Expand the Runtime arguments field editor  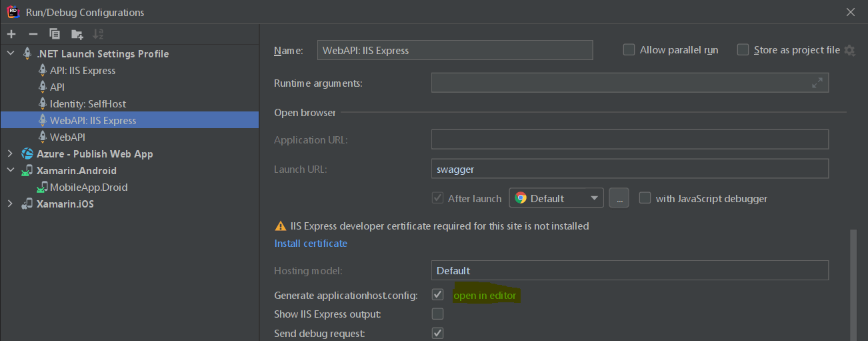817,83
